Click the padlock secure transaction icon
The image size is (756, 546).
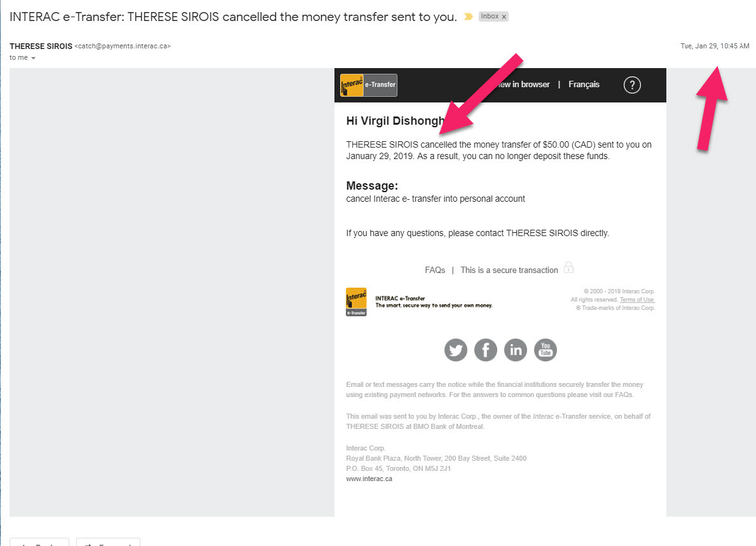[x=568, y=268]
